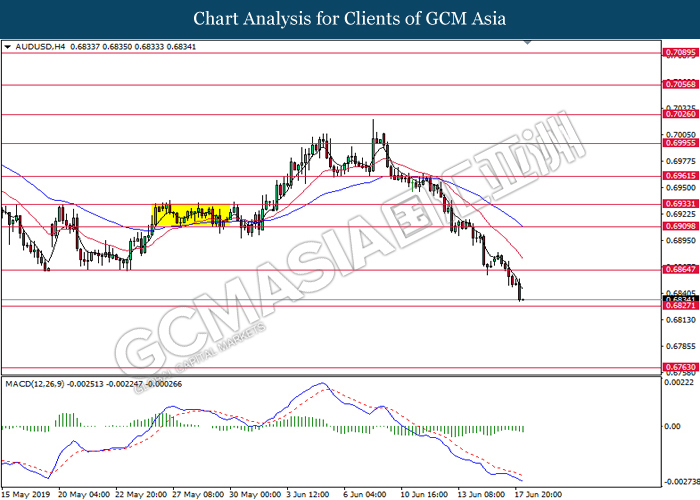Click the MACD 0.00222 axis value

click(x=679, y=382)
